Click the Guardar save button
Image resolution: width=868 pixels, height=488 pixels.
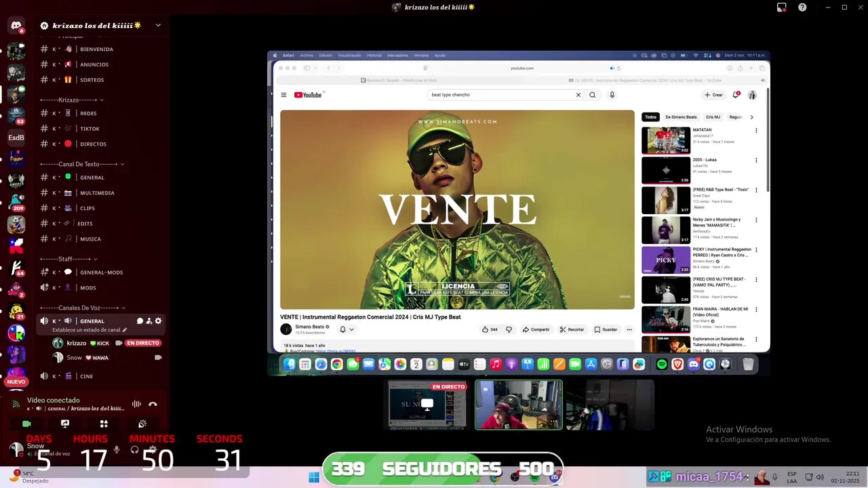(606, 329)
